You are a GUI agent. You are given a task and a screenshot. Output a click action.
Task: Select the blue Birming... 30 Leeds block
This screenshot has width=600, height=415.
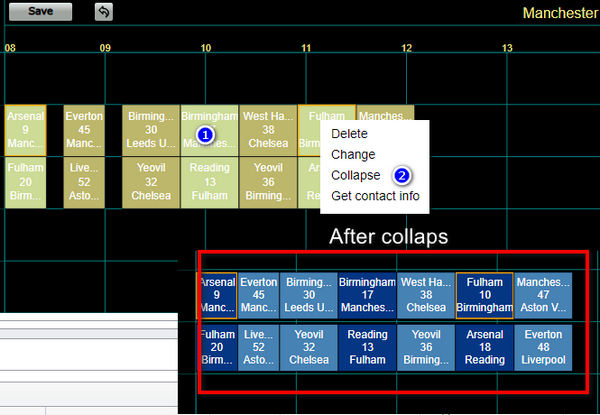tap(309, 295)
